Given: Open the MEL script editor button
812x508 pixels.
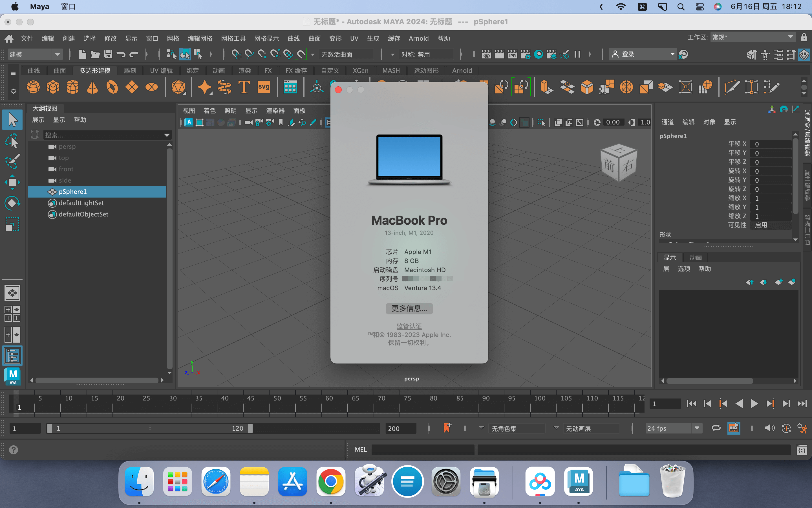Looking at the screenshot, I should click(x=802, y=450).
